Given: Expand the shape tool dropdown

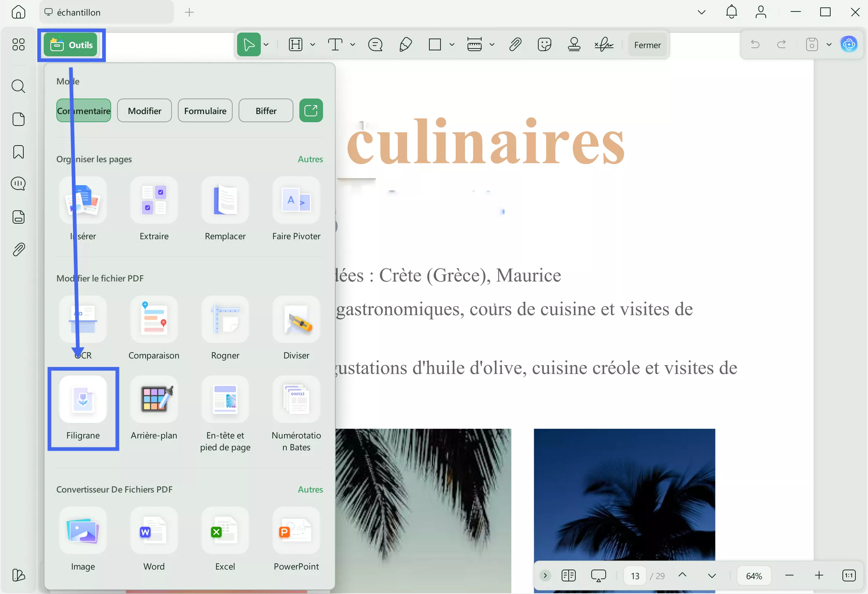Looking at the screenshot, I should click(452, 44).
